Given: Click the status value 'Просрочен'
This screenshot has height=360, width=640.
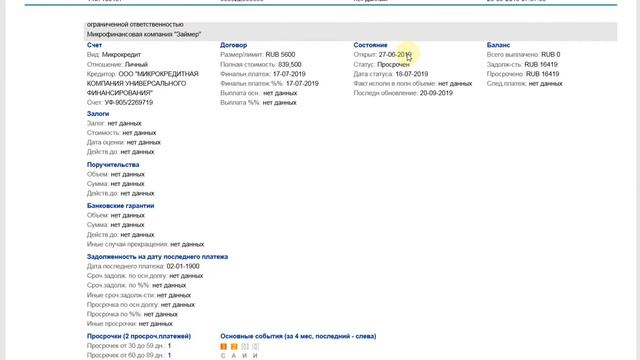Looking at the screenshot, I should (393, 64).
